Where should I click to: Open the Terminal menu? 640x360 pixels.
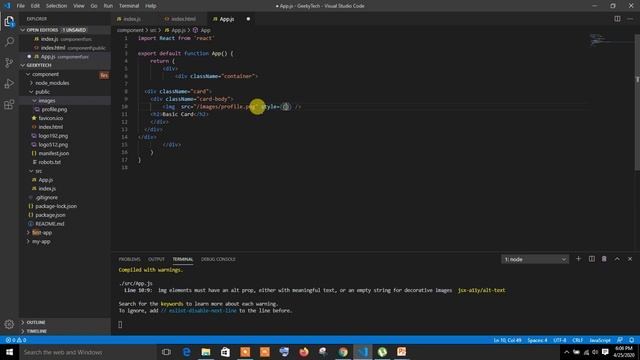point(129,6)
